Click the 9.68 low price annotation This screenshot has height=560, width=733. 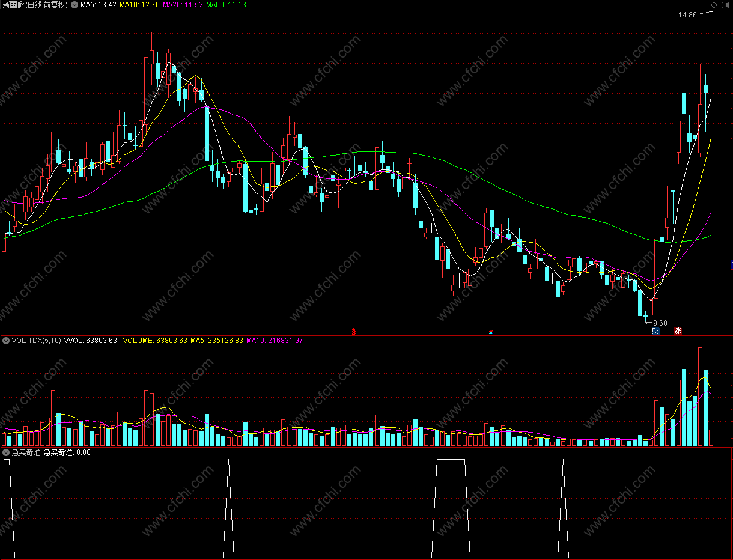[x=660, y=323]
